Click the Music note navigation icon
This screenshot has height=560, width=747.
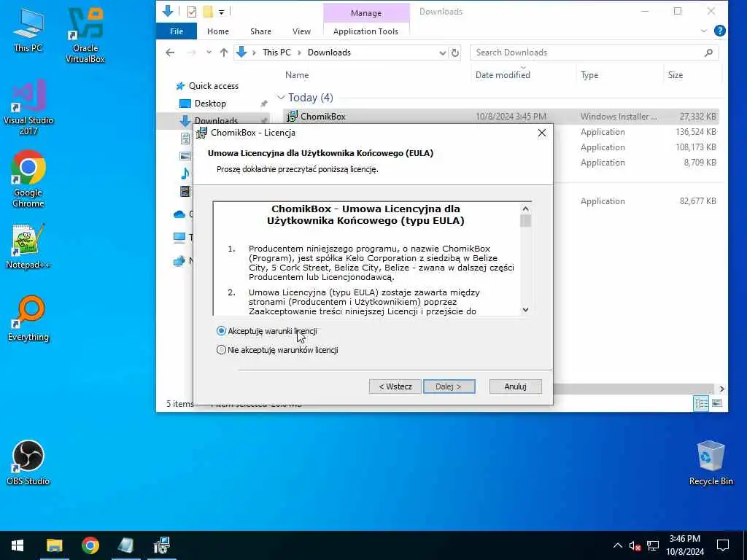point(185,174)
